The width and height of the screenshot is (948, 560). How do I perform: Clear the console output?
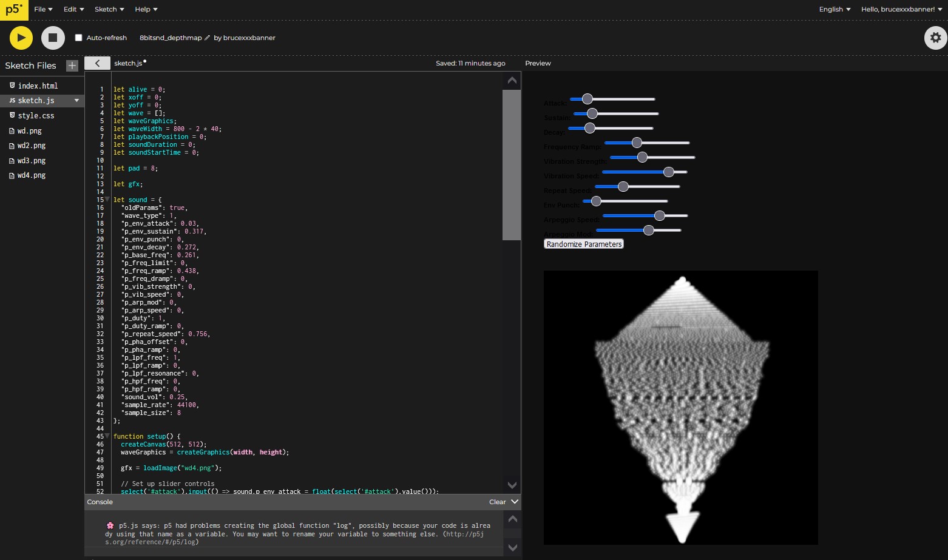pos(497,502)
